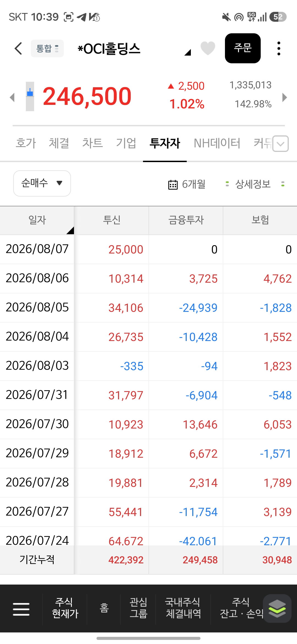Tap the mini candlestick price indicator
Screen dimensions: 297x644
tap(30, 96)
